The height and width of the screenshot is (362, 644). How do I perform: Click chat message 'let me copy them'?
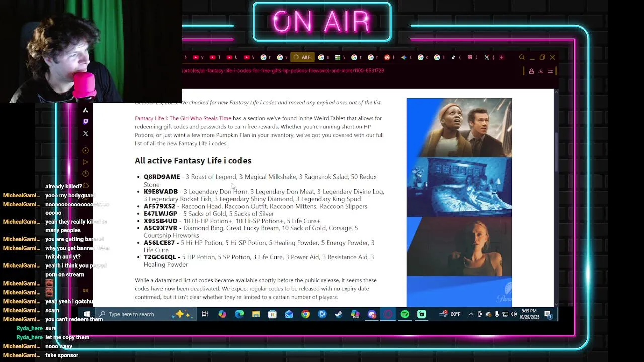67,337
